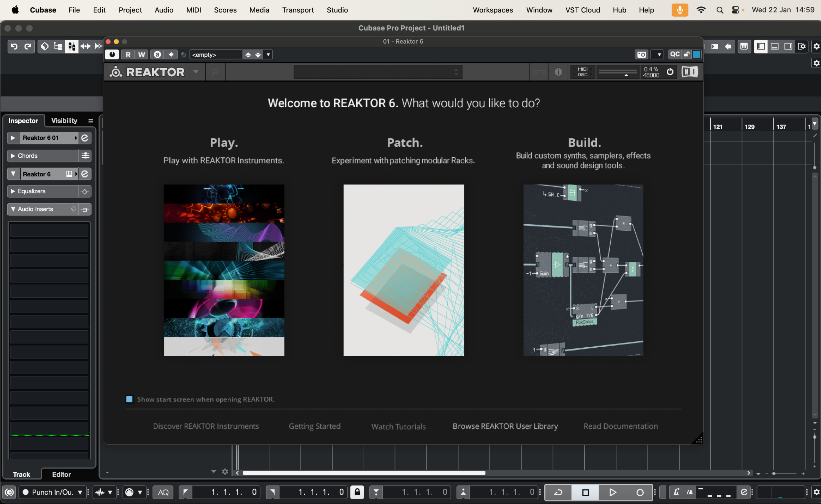The width and height of the screenshot is (821, 504).
Task: Uncheck Show start screen when opening REAKTOR
Action: pos(130,399)
